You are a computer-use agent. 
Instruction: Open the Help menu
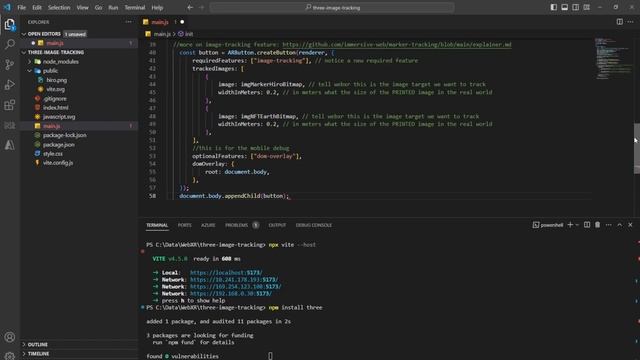157,7
